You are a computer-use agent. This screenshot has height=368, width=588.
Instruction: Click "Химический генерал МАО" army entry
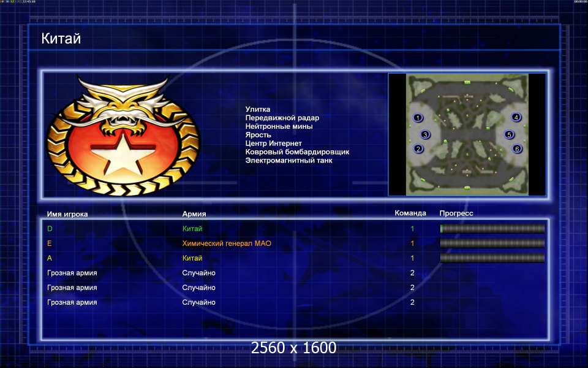coord(227,243)
